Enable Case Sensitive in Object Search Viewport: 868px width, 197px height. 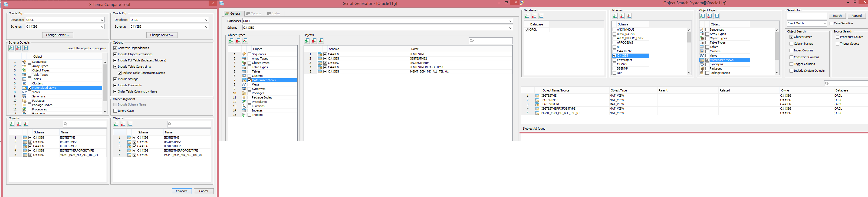pyautogui.click(x=831, y=24)
